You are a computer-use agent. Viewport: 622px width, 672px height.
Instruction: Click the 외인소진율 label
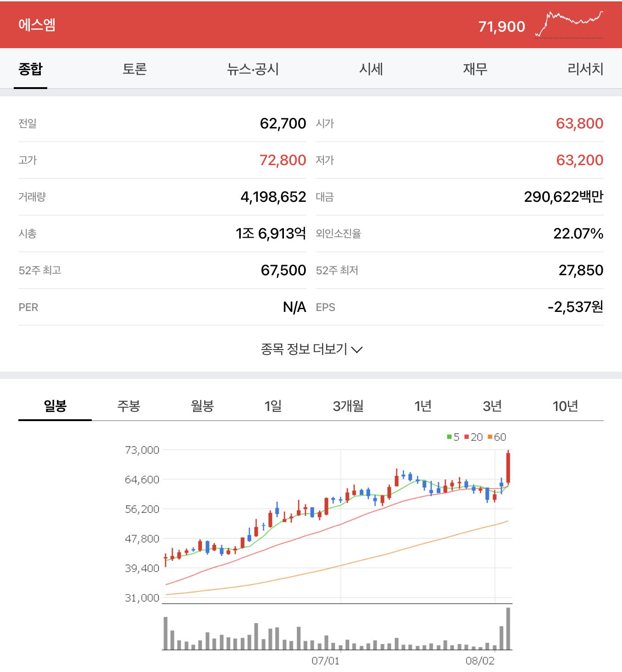[x=339, y=233]
